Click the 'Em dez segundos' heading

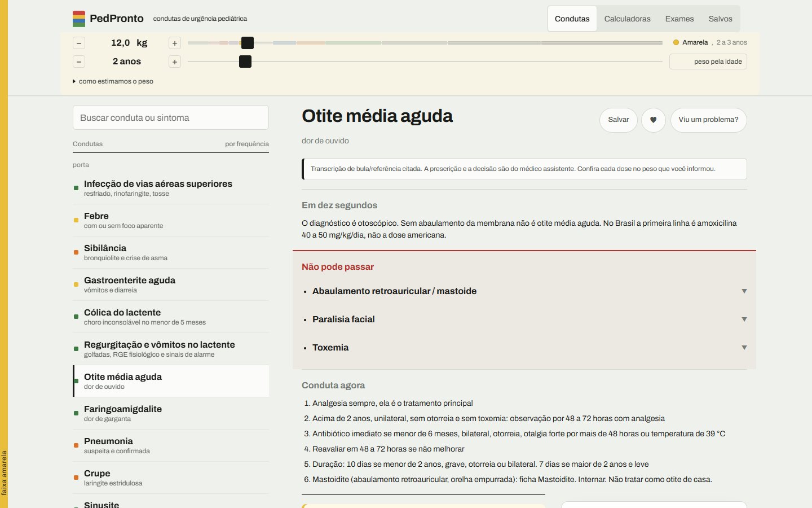tap(339, 205)
